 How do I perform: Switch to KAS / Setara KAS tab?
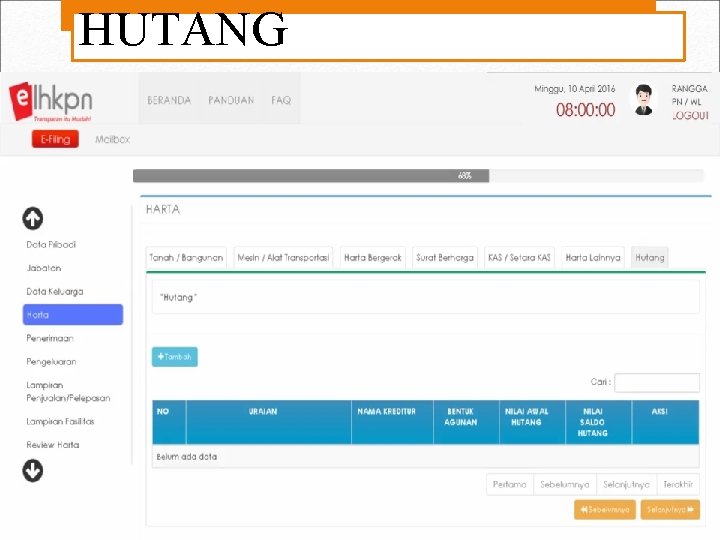tap(519, 258)
